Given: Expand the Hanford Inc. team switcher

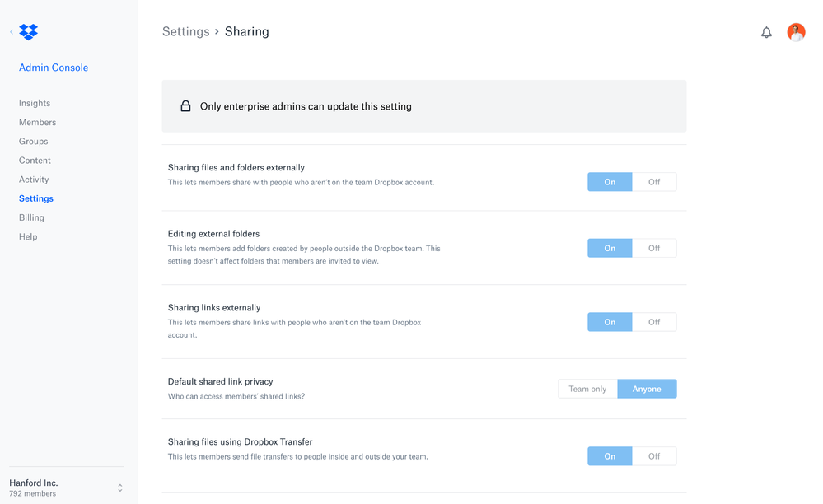Looking at the screenshot, I should point(120,488).
